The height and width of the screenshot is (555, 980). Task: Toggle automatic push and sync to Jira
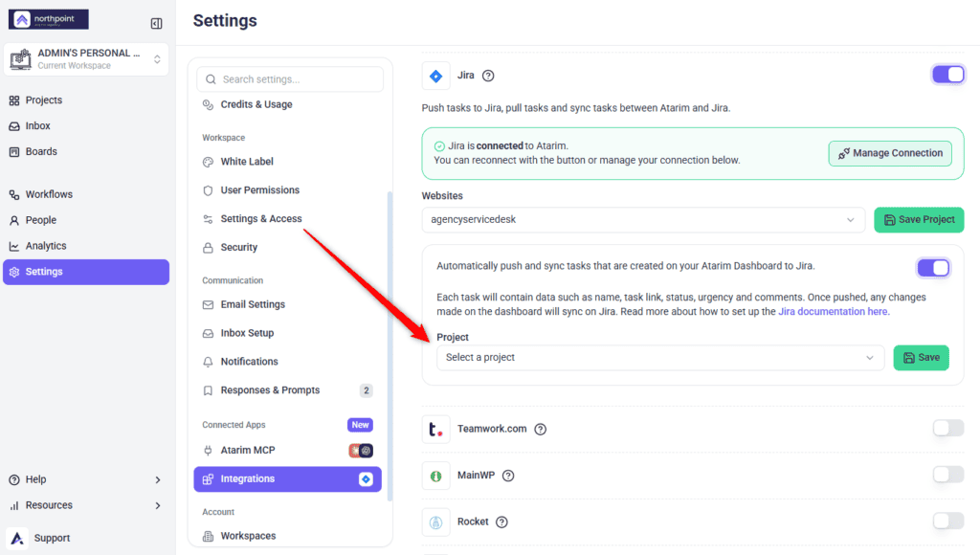tap(933, 268)
